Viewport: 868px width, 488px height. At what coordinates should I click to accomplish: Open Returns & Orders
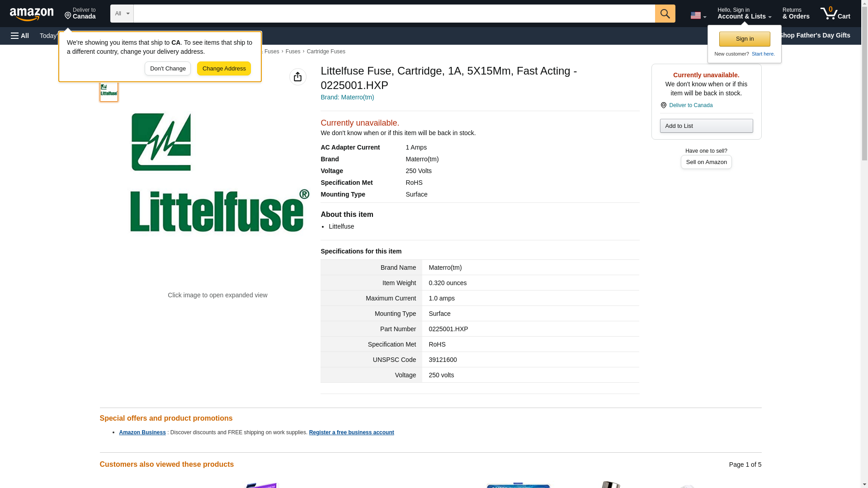796,14
